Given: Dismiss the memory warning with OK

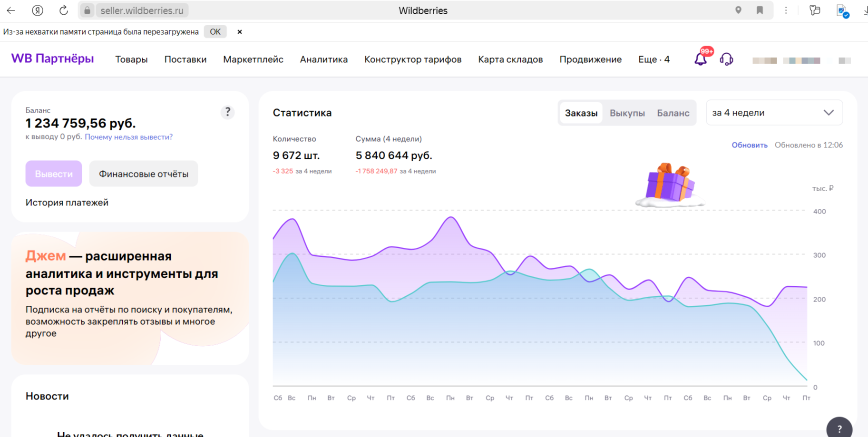Looking at the screenshot, I should point(215,31).
